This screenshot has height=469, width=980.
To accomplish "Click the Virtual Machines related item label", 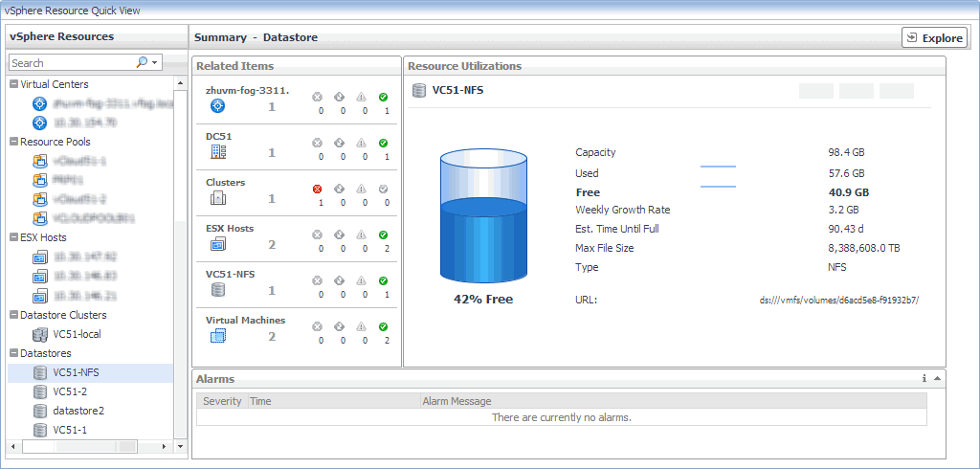I will coord(246,321).
